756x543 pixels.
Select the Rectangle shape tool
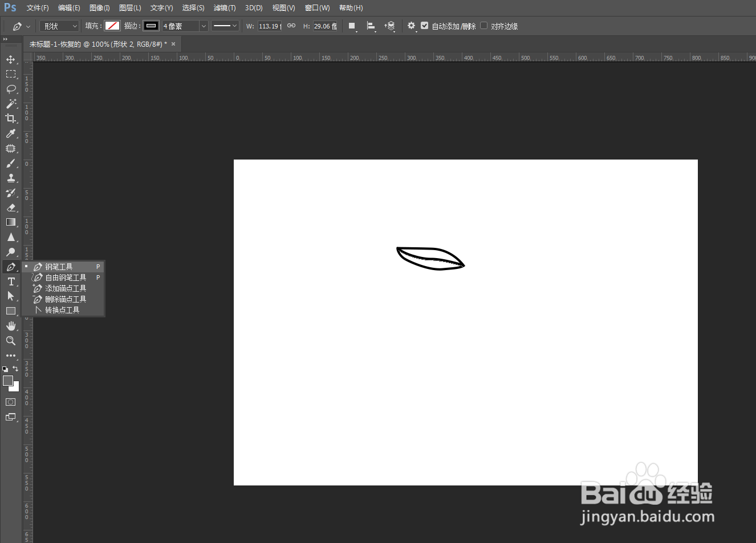click(11, 311)
